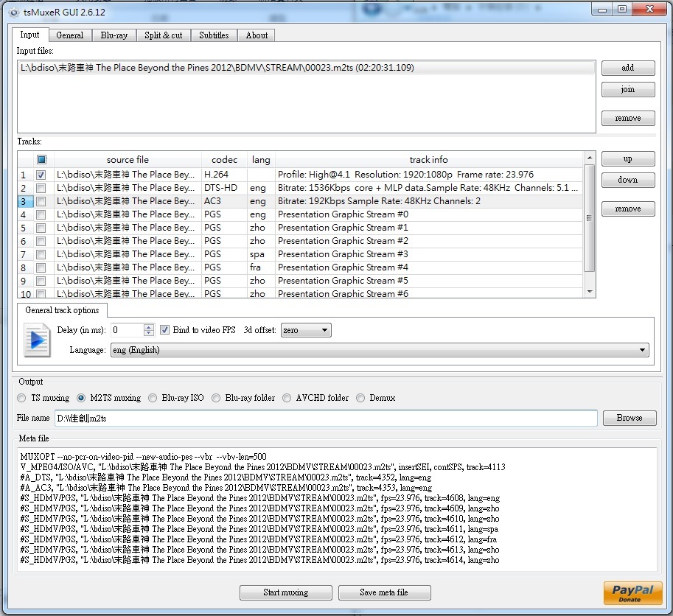Screen dimensions: 673x616
Task: Click the Meta file line with track=4611
Action: 259,529
